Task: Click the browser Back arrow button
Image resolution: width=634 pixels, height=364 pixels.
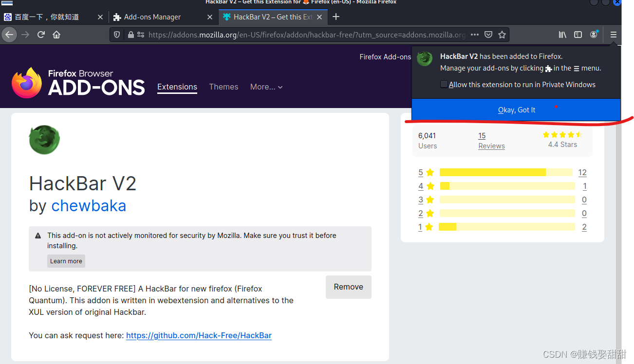Action: pos(9,35)
